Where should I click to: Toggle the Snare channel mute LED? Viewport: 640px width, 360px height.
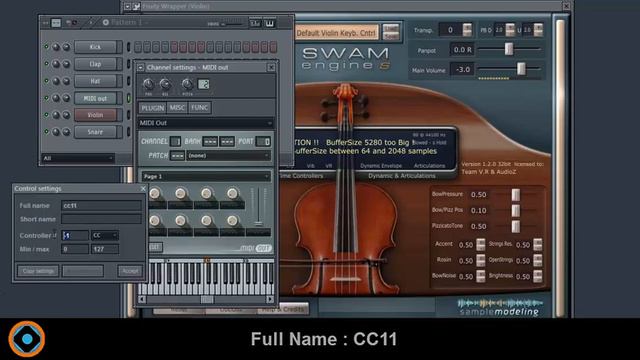click(46, 131)
